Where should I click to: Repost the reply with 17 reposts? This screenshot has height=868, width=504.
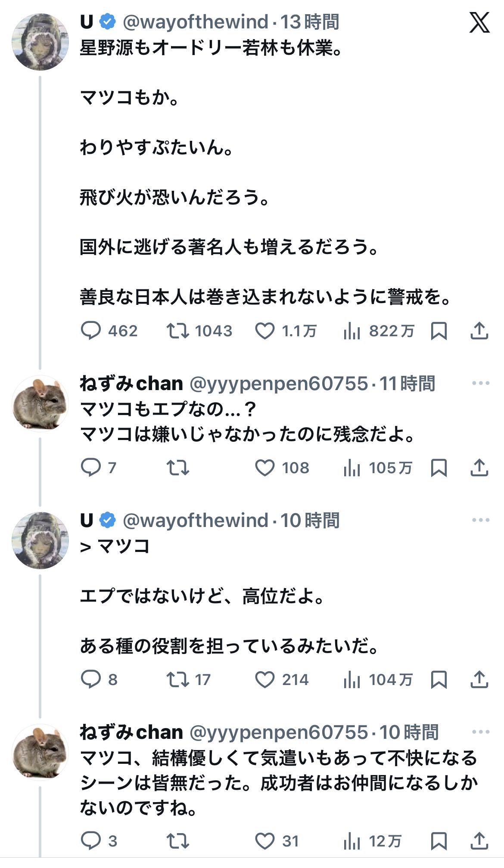pyautogui.click(x=177, y=679)
